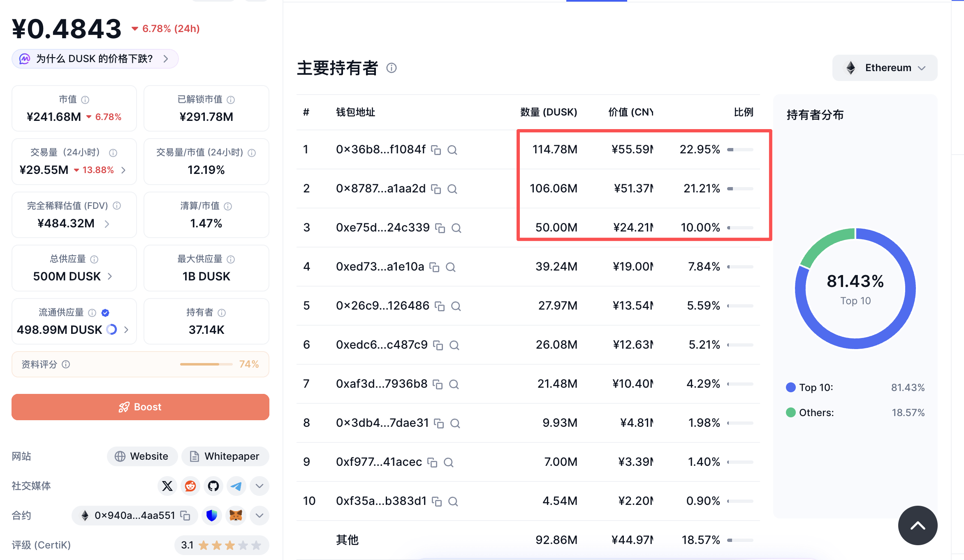Open the Whitepaper link
Image resolution: width=964 pixels, height=560 pixels.
225,456
